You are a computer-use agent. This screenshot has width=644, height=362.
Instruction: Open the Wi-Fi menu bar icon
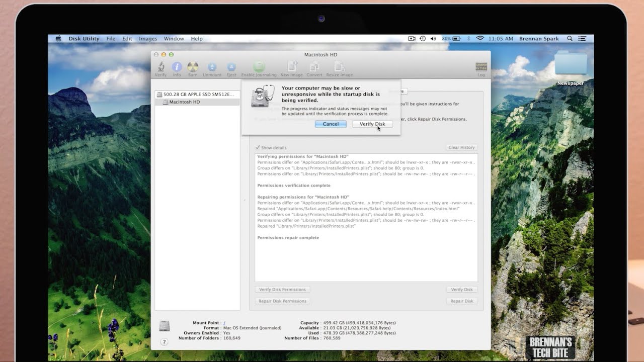pos(480,39)
